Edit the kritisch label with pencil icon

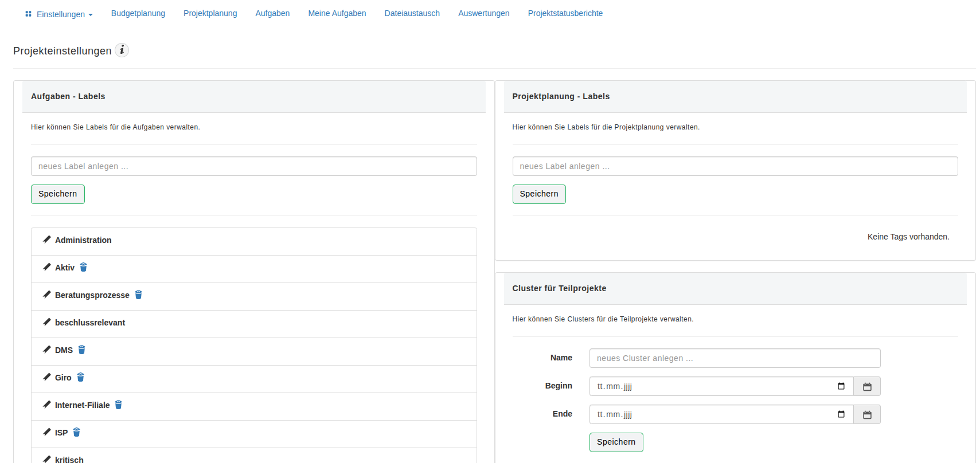47,459
